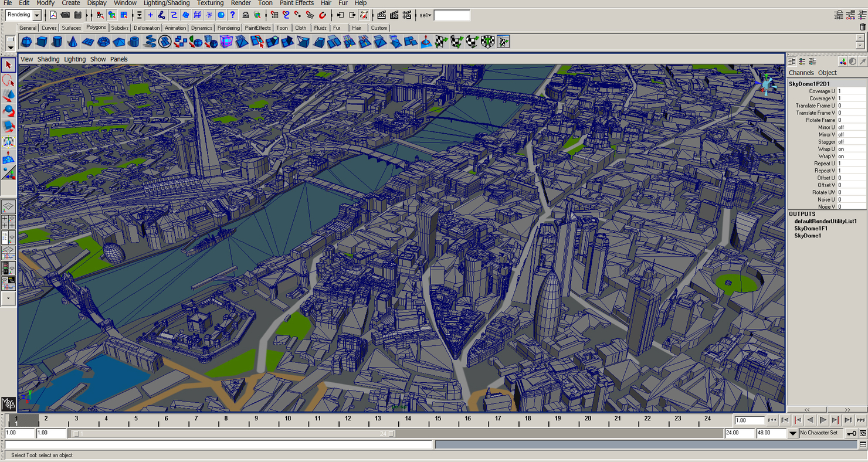Open a scene using the folder toolbar icon

click(x=65, y=15)
